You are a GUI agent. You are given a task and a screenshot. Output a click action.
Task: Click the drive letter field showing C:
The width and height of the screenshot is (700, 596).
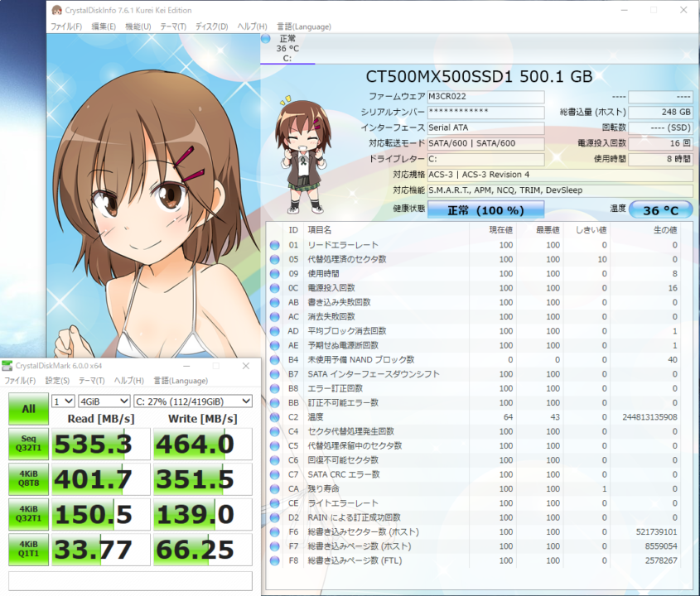(x=485, y=159)
